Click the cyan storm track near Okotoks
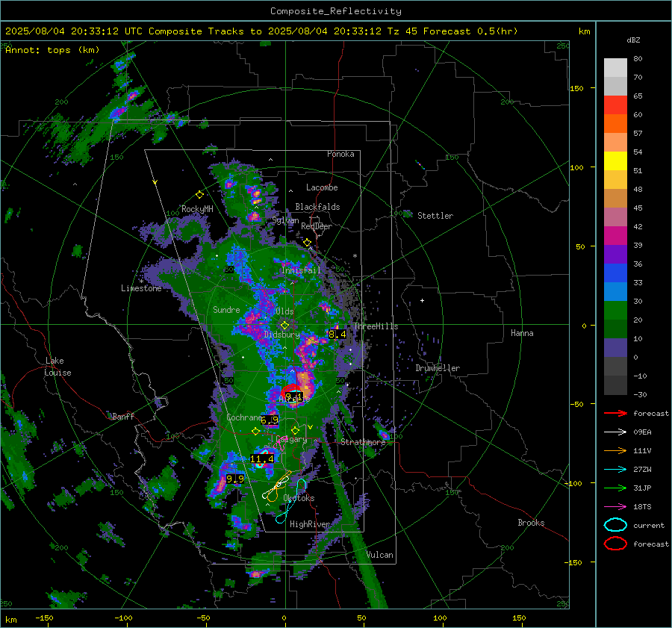This screenshot has width=672, height=628. coord(292,502)
